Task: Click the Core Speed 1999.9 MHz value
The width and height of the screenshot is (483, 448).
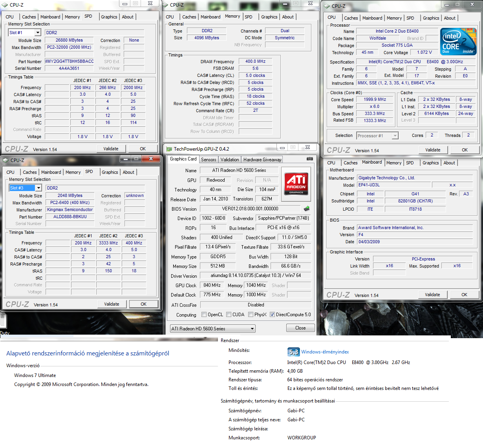Action: [375, 99]
